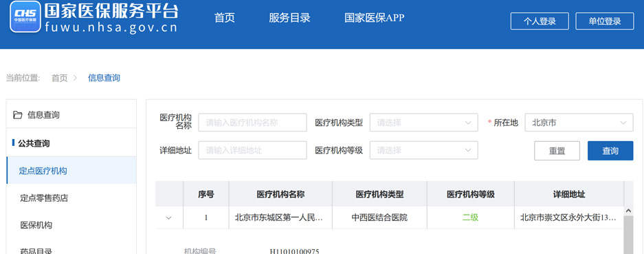Open the 所在地 dropdown showing 北京市
This screenshot has width=644, height=254.
point(579,123)
